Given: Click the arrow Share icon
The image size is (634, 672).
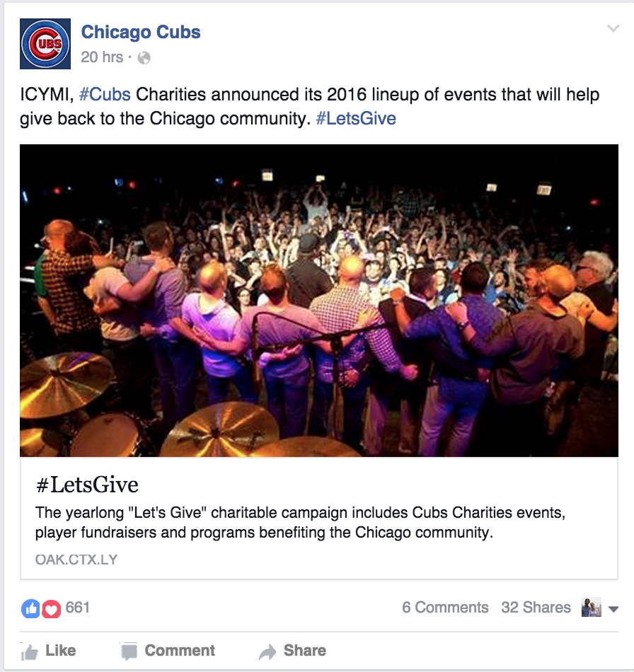Looking at the screenshot, I should tap(267, 651).
